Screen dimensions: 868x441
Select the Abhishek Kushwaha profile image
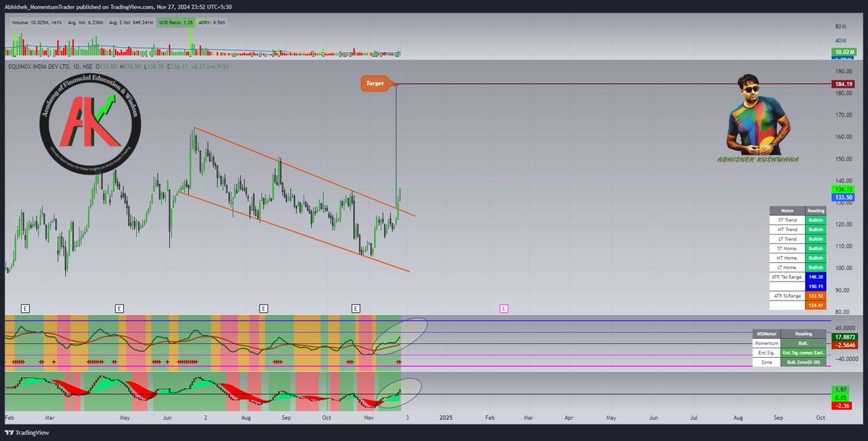click(753, 116)
